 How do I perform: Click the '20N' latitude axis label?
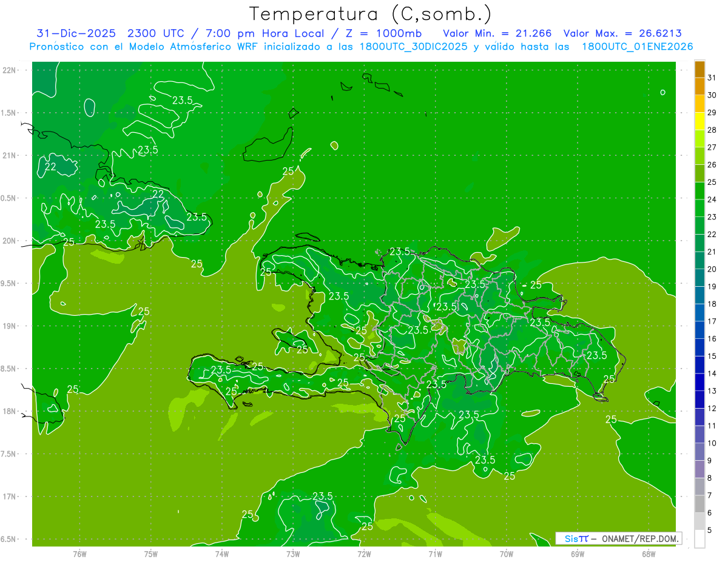click(9, 241)
